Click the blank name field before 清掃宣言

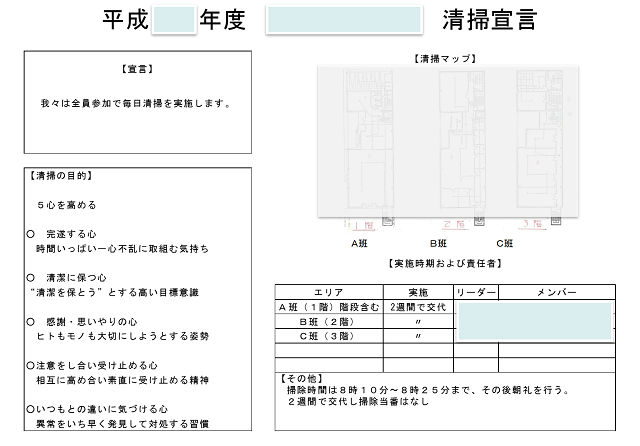(344, 19)
